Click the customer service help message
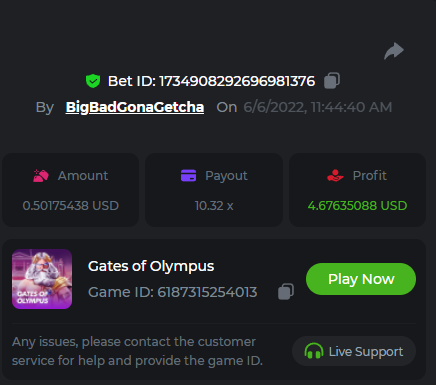436x385 pixels. tap(137, 351)
